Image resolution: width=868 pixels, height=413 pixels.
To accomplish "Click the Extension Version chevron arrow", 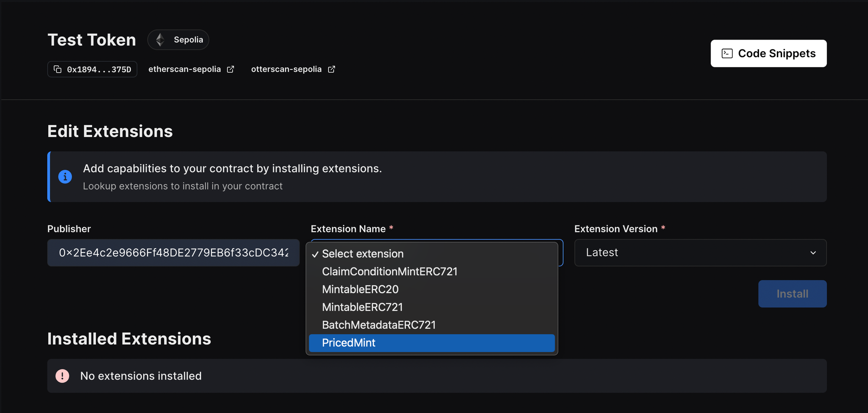I will [813, 253].
